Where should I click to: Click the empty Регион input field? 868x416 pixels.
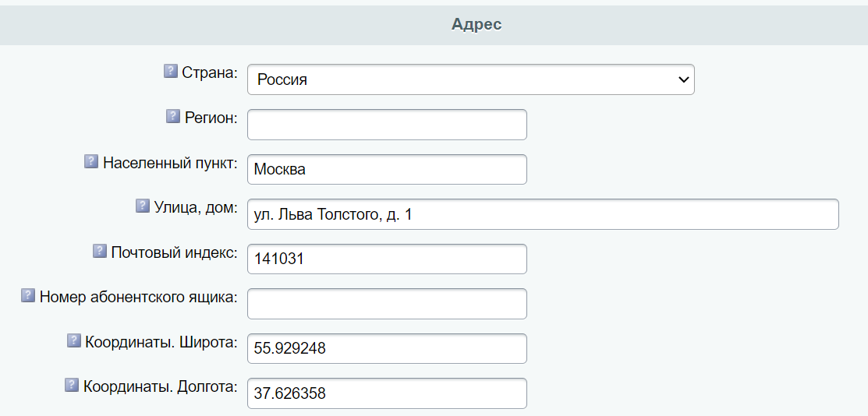click(x=387, y=125)
